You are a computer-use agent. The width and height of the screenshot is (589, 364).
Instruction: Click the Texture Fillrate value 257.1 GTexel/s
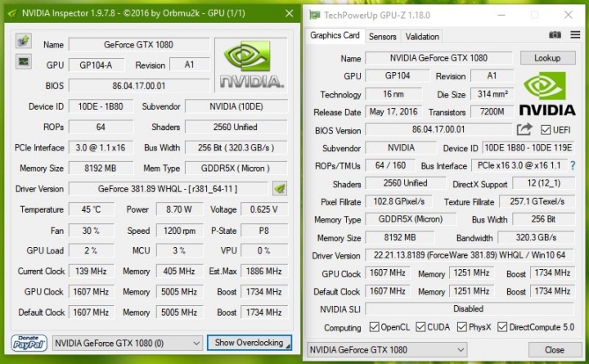(537, 201)
